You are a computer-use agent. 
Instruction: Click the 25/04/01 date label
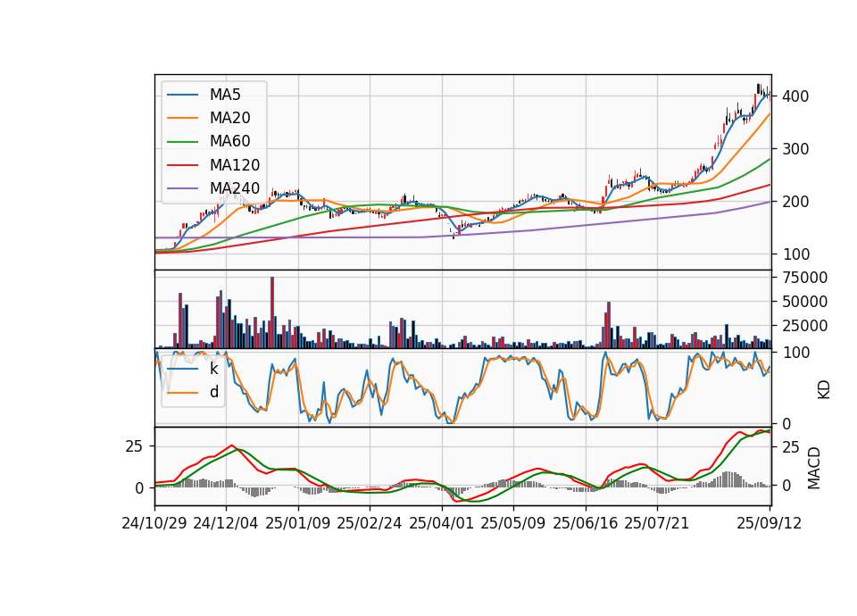[442, 524]
